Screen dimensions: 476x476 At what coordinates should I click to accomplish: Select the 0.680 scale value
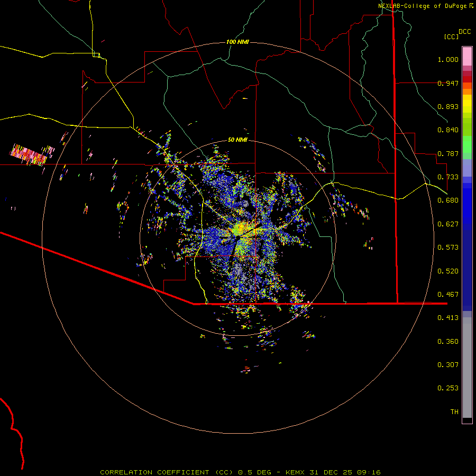pyautogui.click(x=448, y=200)
